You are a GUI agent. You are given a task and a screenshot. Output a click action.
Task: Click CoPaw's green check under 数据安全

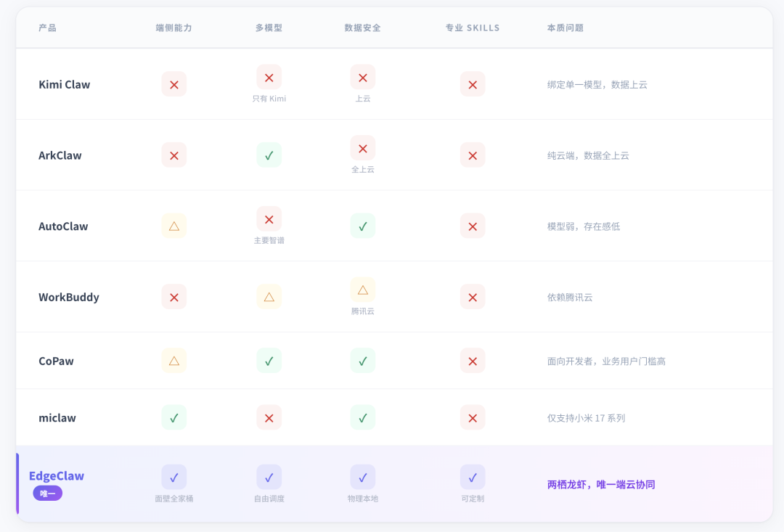click(x=363, y=361)
